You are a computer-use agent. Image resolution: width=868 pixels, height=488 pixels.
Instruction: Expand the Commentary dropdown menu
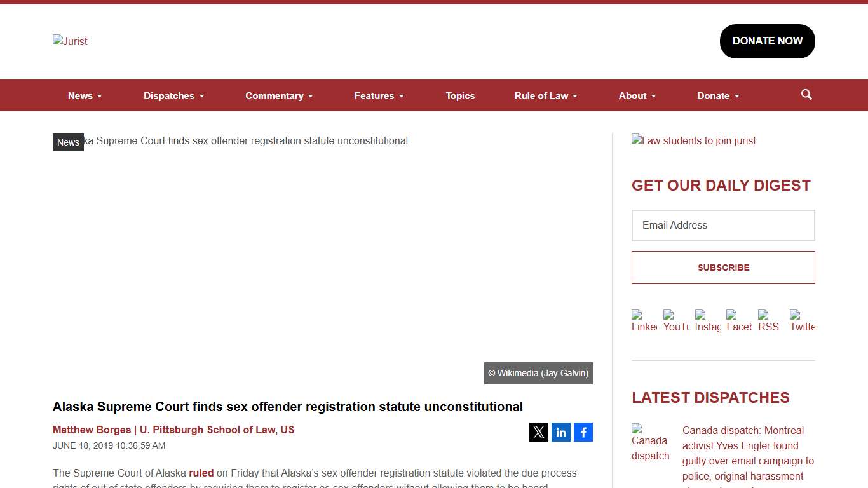279,96
